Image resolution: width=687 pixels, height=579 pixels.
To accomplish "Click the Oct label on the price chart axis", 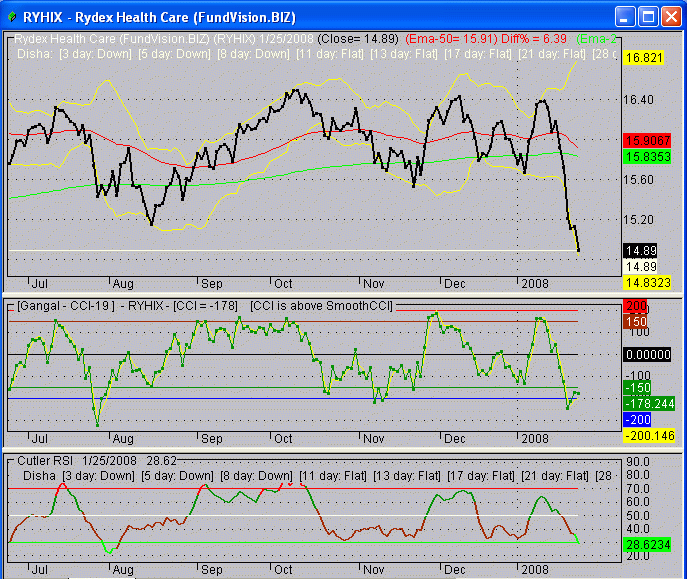I will [283, 284].
